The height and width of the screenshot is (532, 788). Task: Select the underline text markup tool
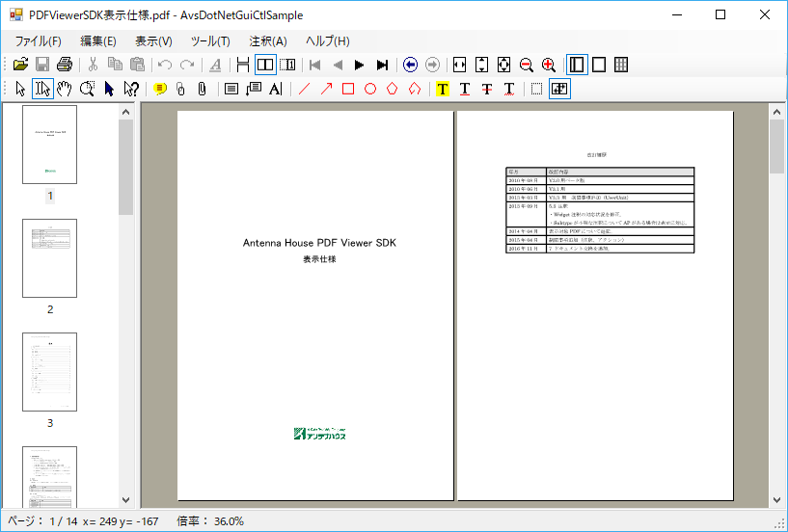pyautogui.click(x=465, y=89)
